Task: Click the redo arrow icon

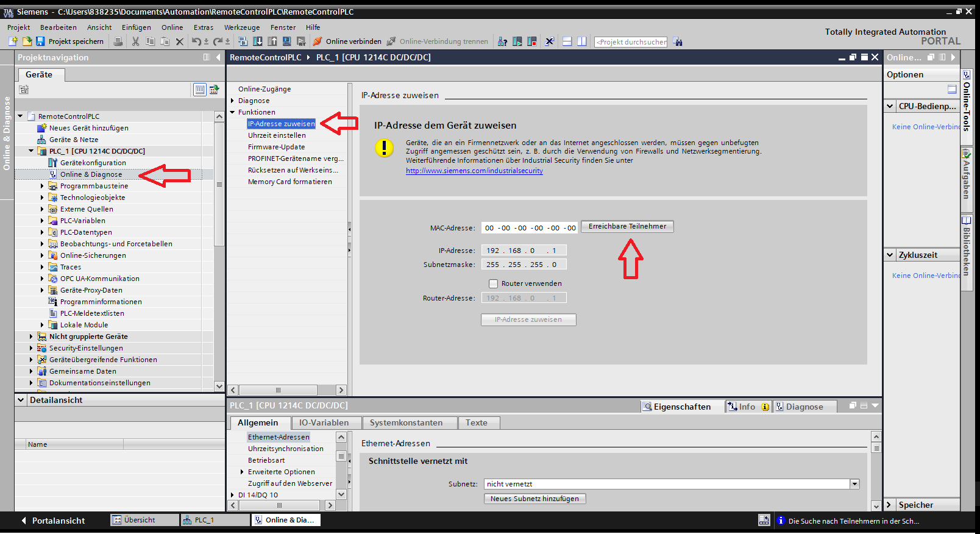Action: (218, 41)
